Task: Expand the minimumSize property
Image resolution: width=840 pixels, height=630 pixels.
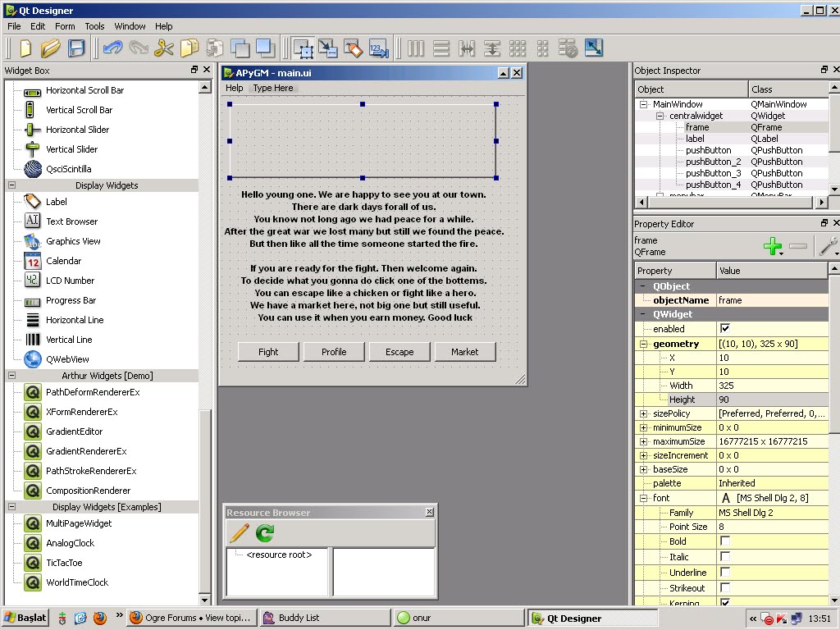Action: (x=643, y=427)
